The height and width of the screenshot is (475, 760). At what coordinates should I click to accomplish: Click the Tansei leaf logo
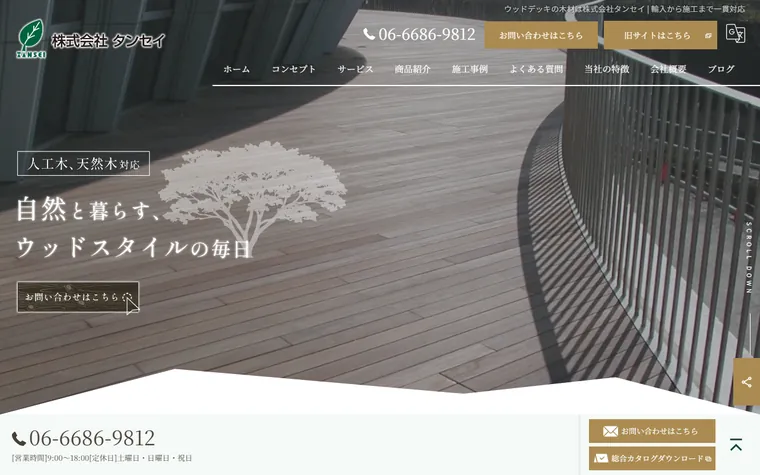pos(31,39)
